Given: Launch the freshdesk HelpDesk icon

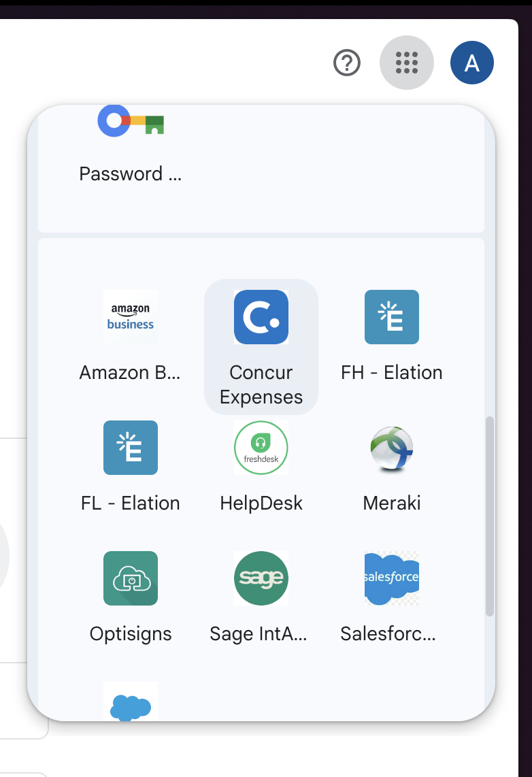Looking at the screenshot, I should pyautogui.click(x=261, y=448).
